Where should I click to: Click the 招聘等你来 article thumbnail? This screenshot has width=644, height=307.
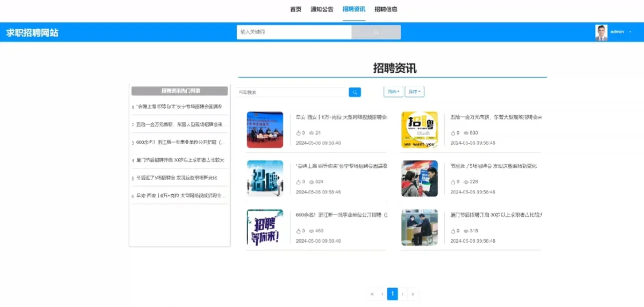265,226
